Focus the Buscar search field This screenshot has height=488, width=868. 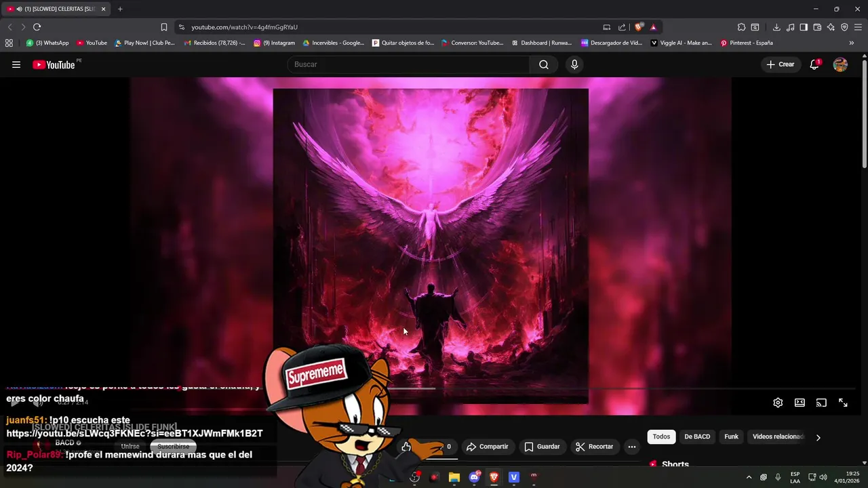pyautogui.click(x=408, y=64)
